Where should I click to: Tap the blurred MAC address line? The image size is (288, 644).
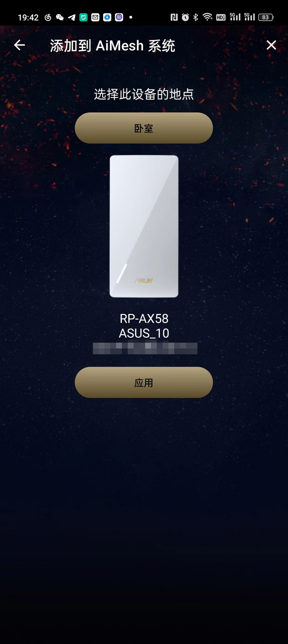pos(145,348)
